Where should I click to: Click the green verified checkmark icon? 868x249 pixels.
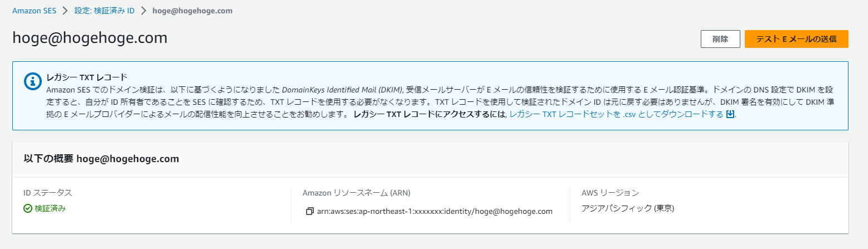tap(28, 208)
